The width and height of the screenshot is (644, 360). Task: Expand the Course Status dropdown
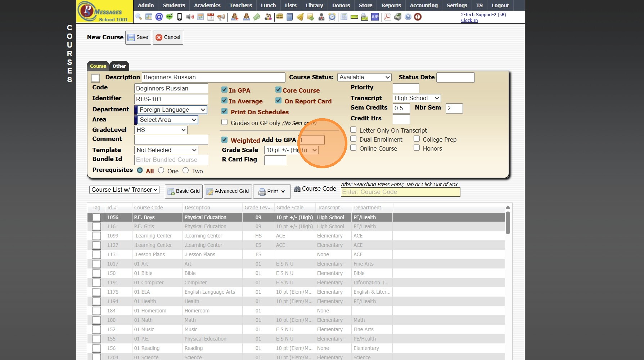click(364, 77)
